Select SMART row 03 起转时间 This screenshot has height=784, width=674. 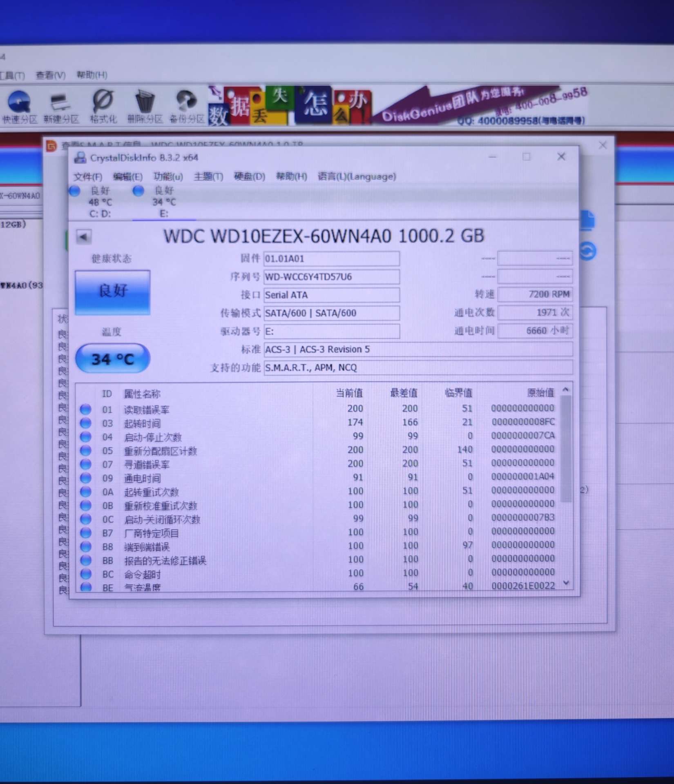[318, 423]
